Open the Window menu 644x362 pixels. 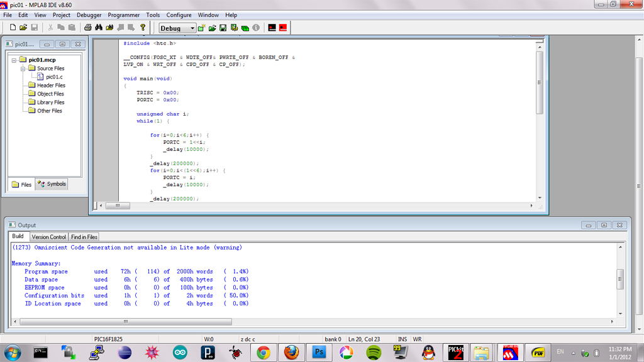[x=208, y=15]
